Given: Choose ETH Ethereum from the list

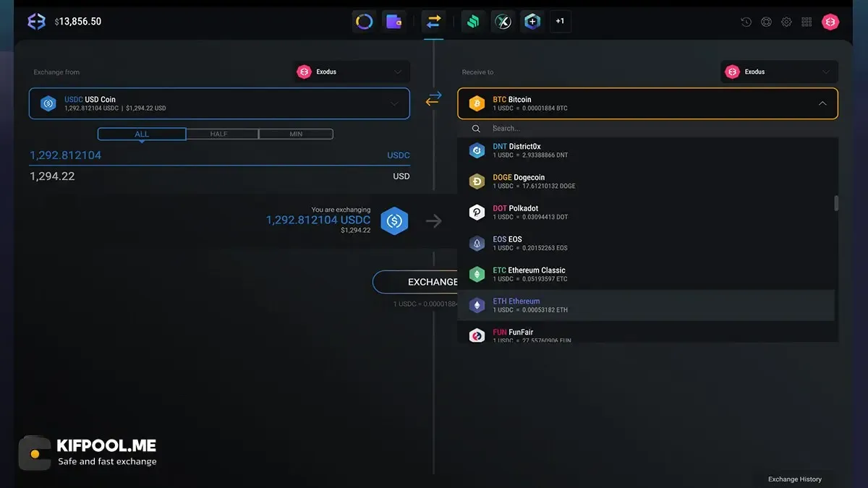Looking at the screenshot, I should coord(646,305).
